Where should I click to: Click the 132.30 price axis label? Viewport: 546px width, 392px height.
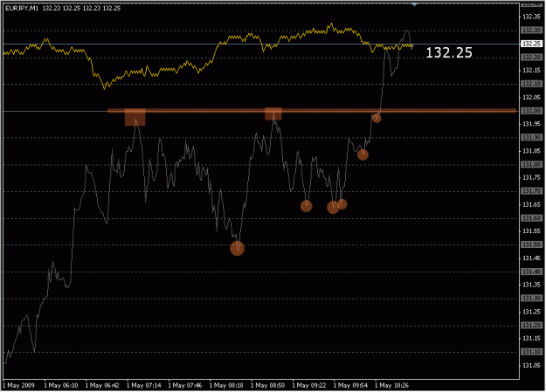tap(532, 31)
